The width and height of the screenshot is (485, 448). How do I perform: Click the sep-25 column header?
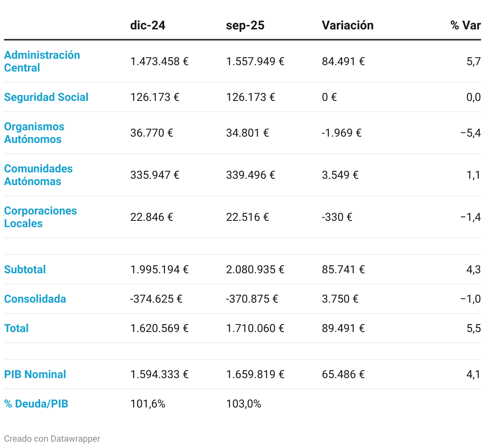coord(245,25)
